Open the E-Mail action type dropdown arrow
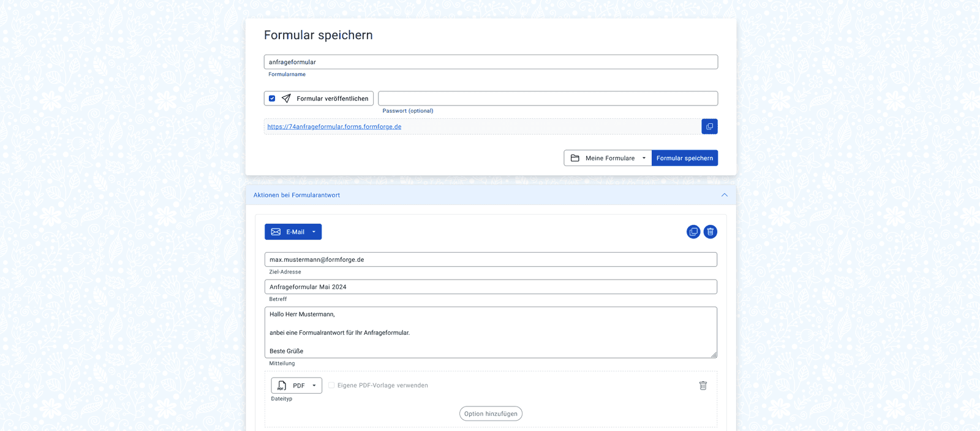This screenshot has height=431, width=980. pyautogui.click(x=314, y=232)
